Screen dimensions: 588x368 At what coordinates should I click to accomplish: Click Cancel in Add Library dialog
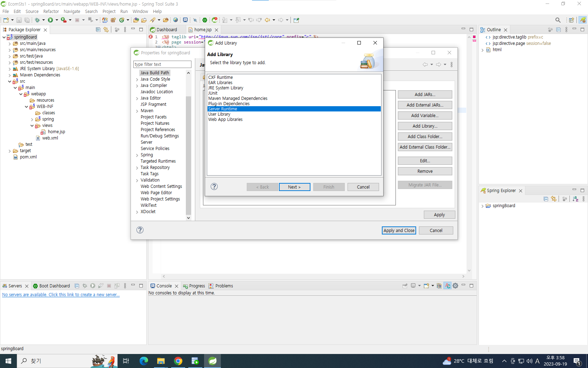tap(363, 187)
